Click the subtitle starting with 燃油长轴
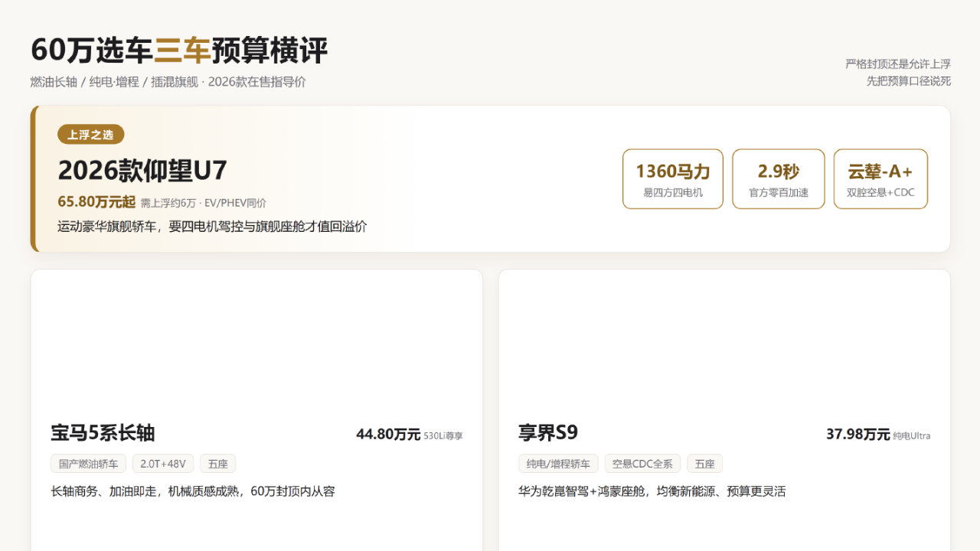Image resolution: width=980 pixels, height=551 pixels. pyautogui.click(x=168, y=82)
